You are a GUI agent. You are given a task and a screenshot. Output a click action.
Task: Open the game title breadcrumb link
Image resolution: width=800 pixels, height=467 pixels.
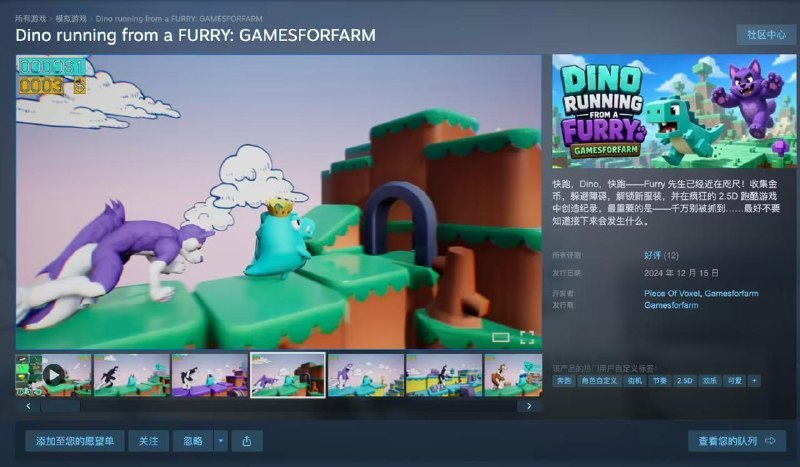(179, 18)
